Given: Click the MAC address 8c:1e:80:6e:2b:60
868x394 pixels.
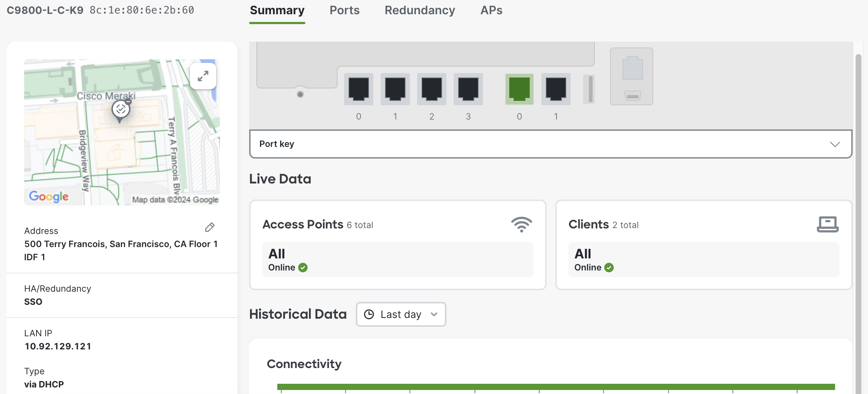Looking at the screenshot, I should [142, 10].
